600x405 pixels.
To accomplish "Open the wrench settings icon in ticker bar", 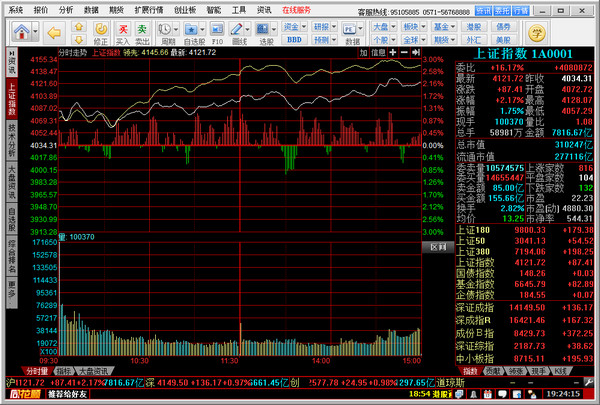I will click(589, 382).
